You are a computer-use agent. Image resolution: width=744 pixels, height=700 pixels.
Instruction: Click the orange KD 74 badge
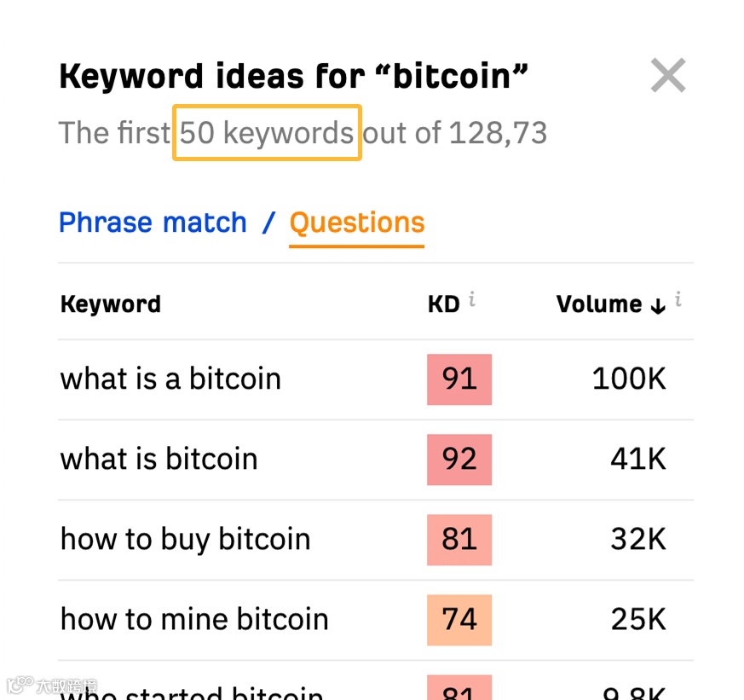click(x=459, y=619)
